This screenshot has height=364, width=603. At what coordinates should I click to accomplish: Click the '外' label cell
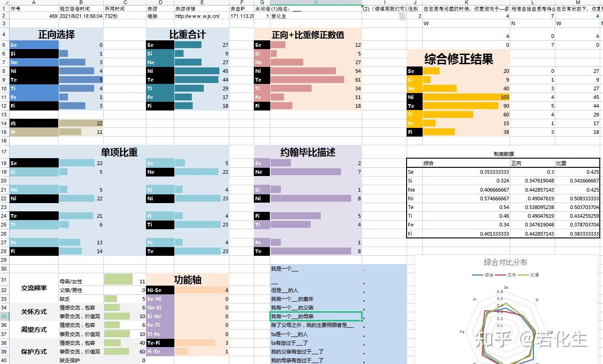click(x=34, y=132)
